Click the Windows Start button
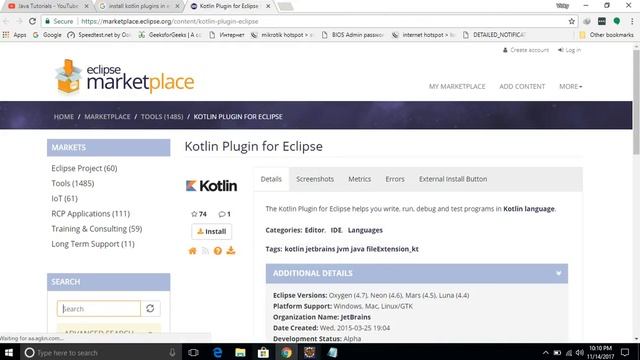640x360 pixels. click(9, 352)
